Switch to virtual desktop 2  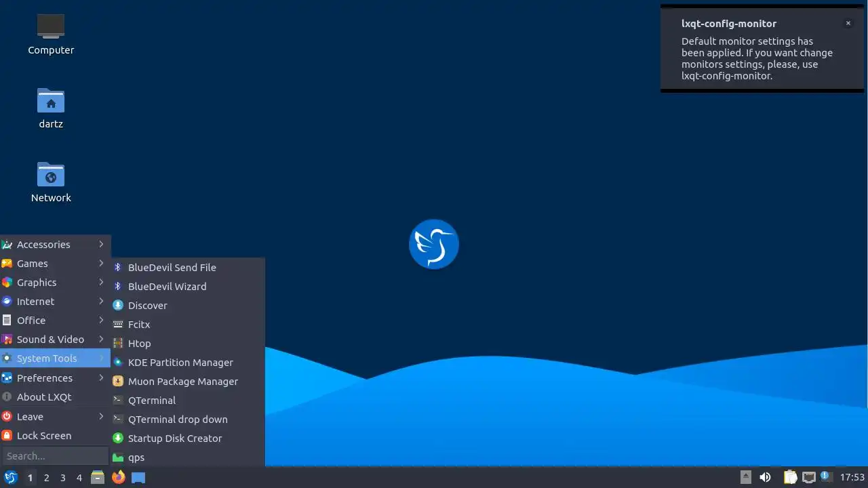click(x=46, y=477)
